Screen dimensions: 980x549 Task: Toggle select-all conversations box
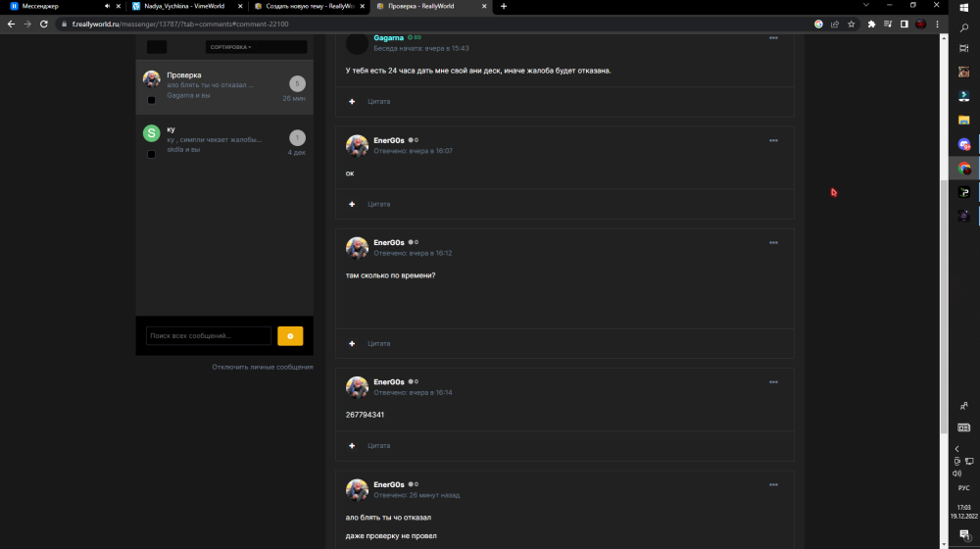pyautogui.click(x=157, y=47)
